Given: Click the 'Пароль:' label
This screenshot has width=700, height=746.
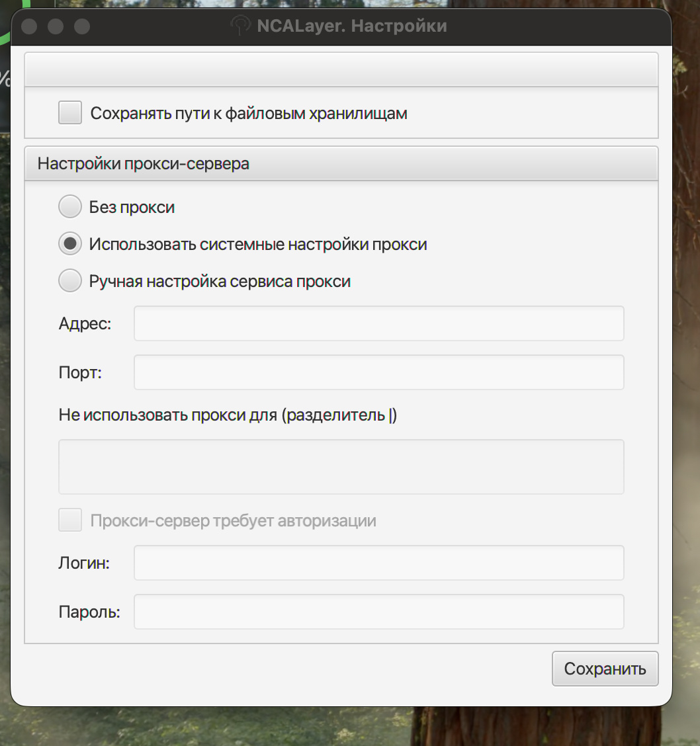Looking at the screenshot, I should [89, 612].
